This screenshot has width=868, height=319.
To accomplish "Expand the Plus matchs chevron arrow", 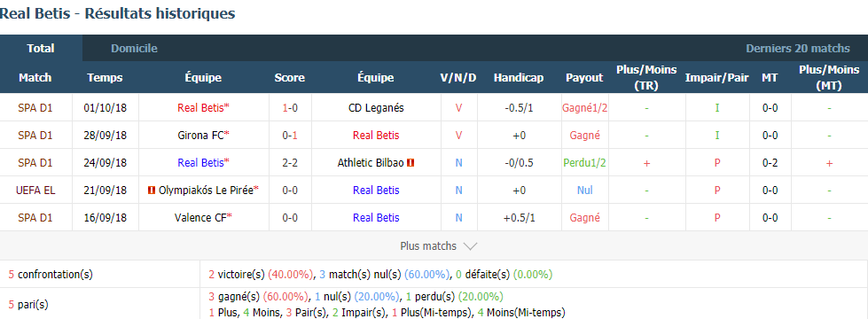I will 470,246.
